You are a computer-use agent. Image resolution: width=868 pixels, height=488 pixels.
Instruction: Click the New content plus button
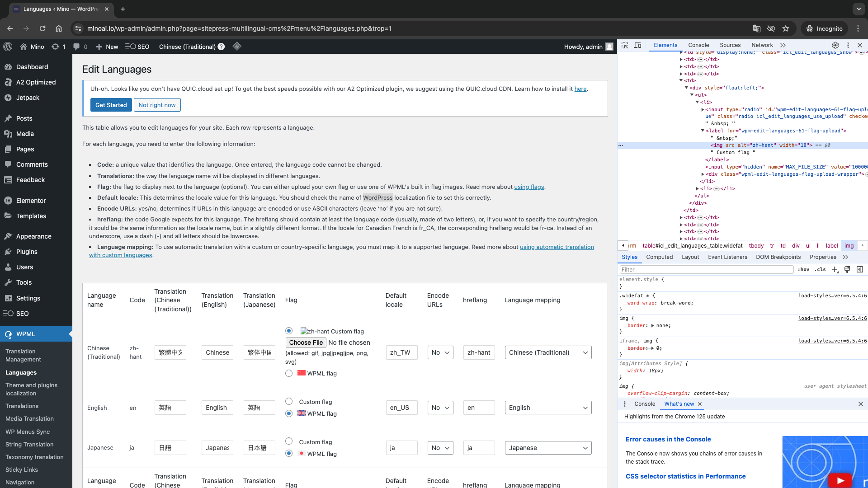click(107, 47)
